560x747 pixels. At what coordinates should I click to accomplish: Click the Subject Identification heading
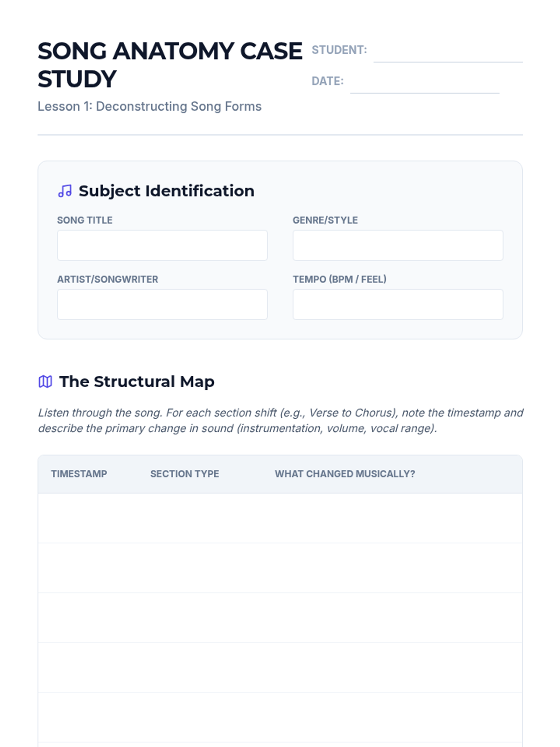click(x=166, y=191)
